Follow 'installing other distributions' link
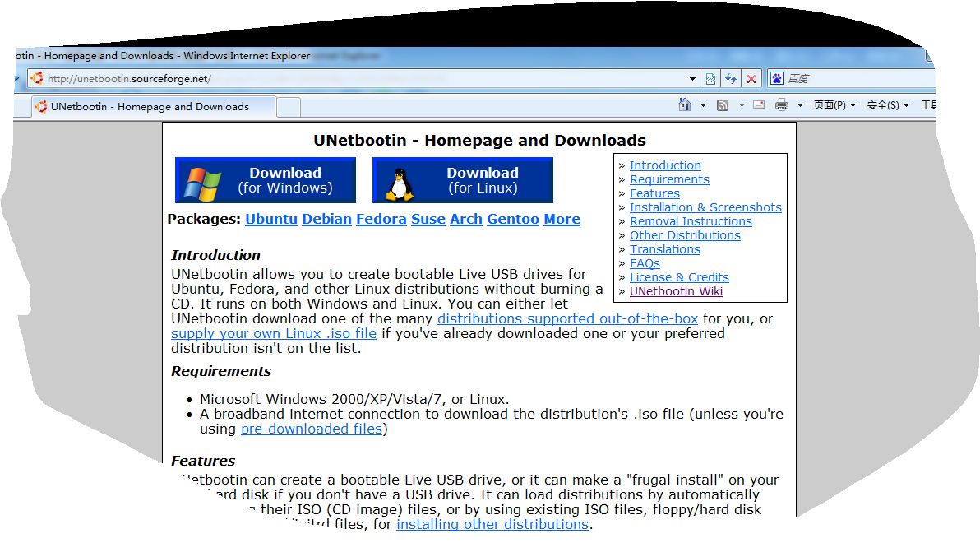 pos(492,524)
